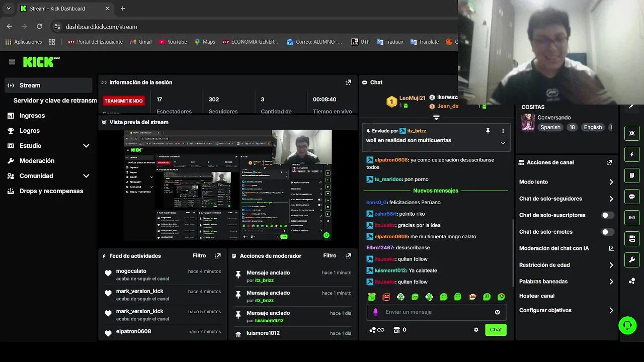This screenshot has height=362, width=644.
Task: Click the Spanish tag in stream info
Action: pos(550,127)
